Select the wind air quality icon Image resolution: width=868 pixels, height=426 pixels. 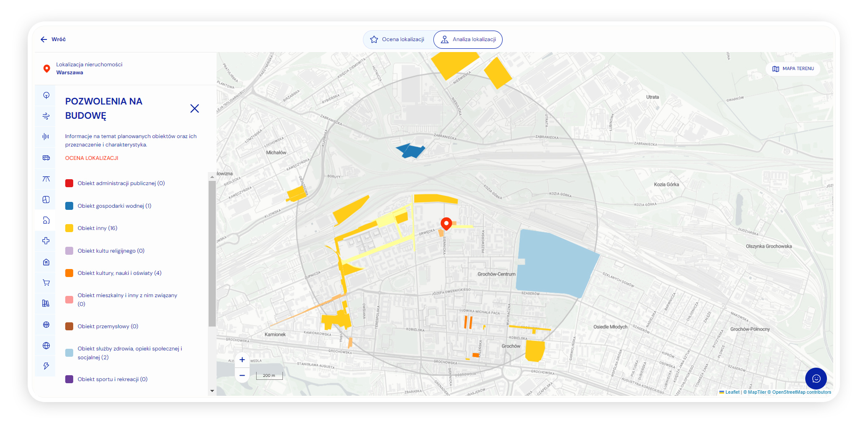(x=46, y=116)
